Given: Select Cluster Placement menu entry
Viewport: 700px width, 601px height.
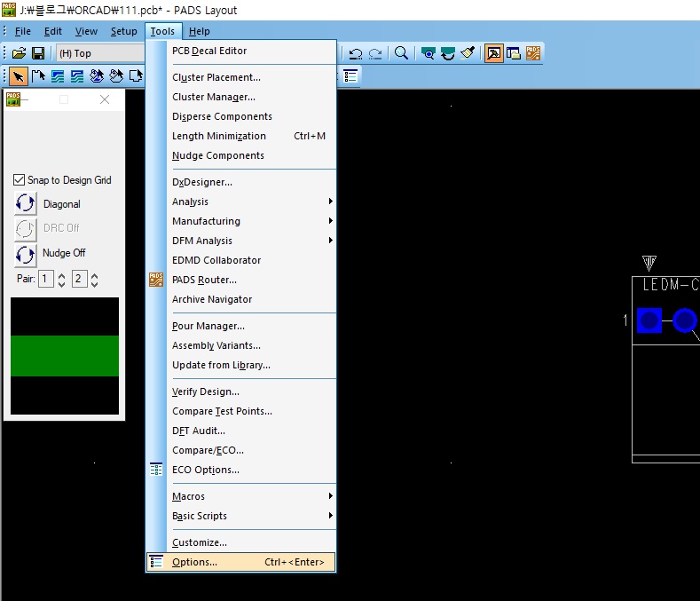Looking at the screenshot, I should (253, 77).
